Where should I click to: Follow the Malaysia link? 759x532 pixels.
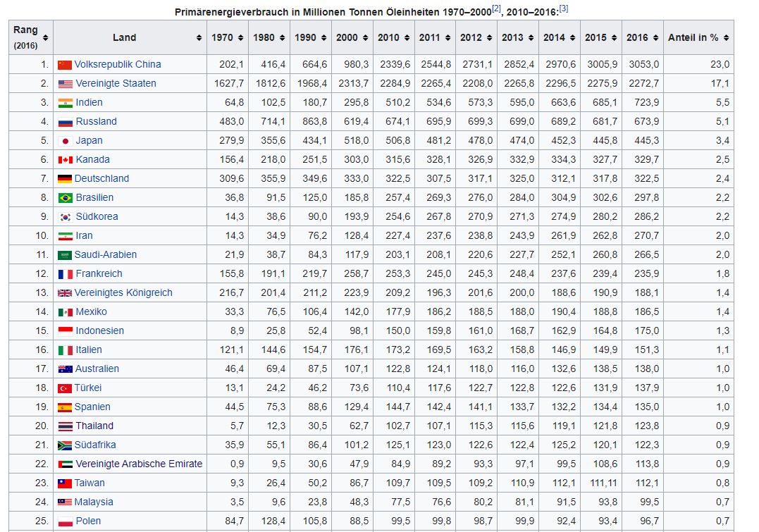(94, 502)
